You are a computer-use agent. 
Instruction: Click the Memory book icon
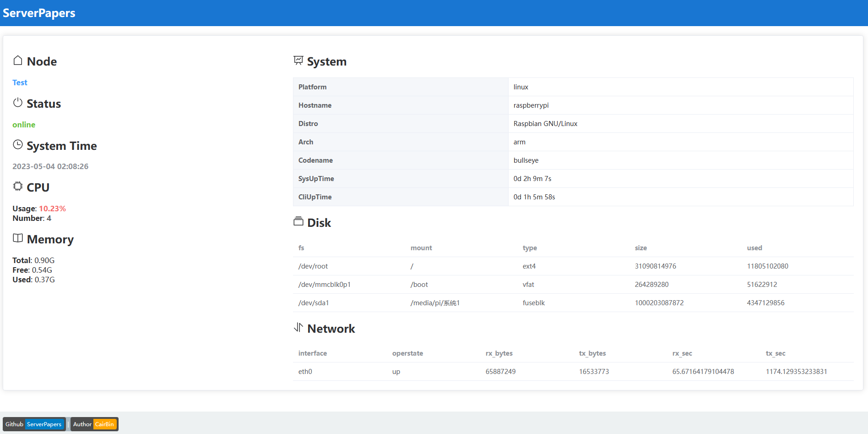[x=18, y=238]
